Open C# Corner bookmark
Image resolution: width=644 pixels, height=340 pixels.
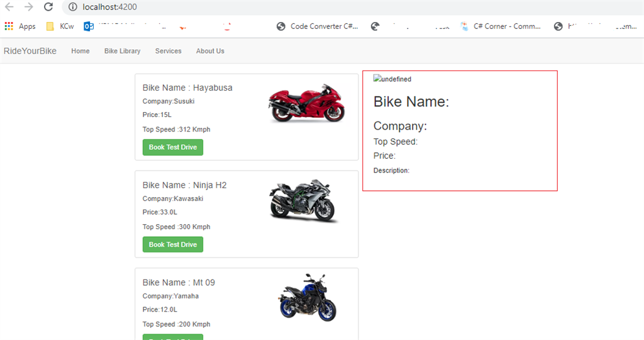(x=501, y=26)
